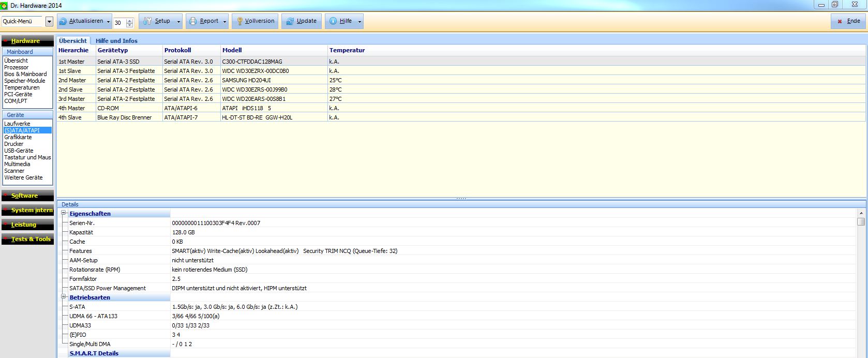Click the Details scrollbar up arrow
This screenshot has height=358, width=868.
[x=861, y=213]
